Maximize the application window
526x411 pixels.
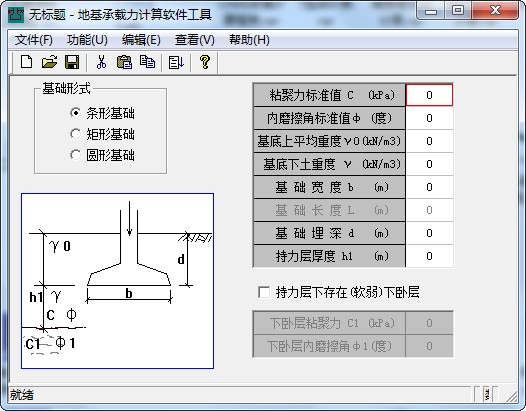[458, 11]
